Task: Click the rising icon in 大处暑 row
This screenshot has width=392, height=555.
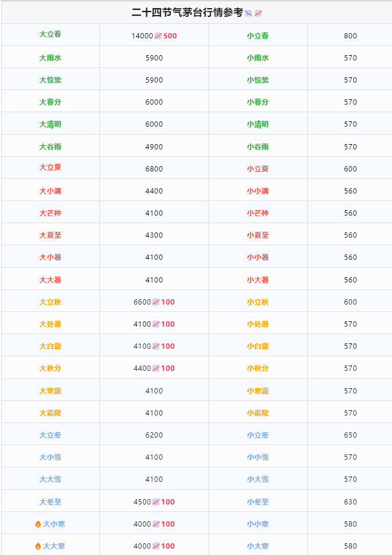Action: 156,324
